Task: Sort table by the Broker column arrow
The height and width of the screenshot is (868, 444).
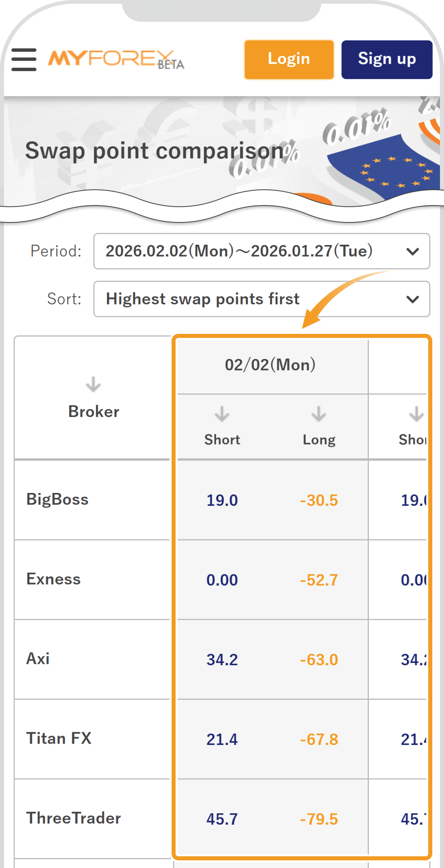Action: (x=93, y=385)
